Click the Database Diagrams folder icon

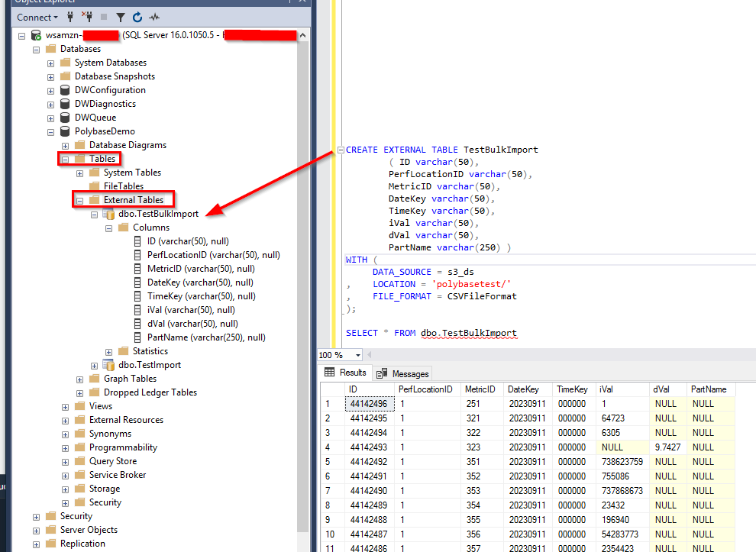(x=79, y=144)
